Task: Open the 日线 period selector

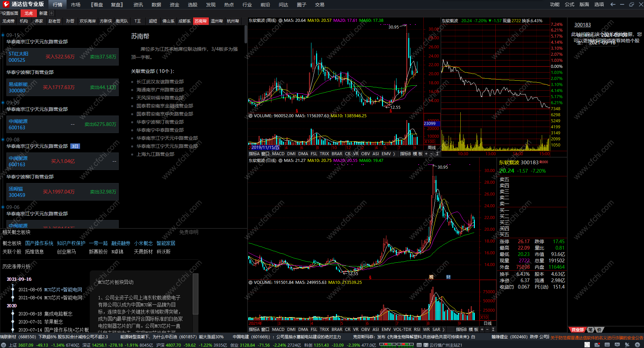Action: 488,323
